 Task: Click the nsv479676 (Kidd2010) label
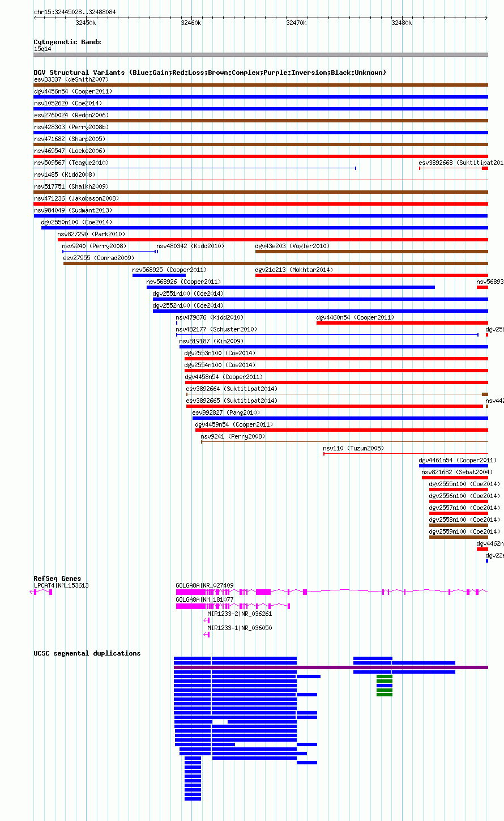210,317
